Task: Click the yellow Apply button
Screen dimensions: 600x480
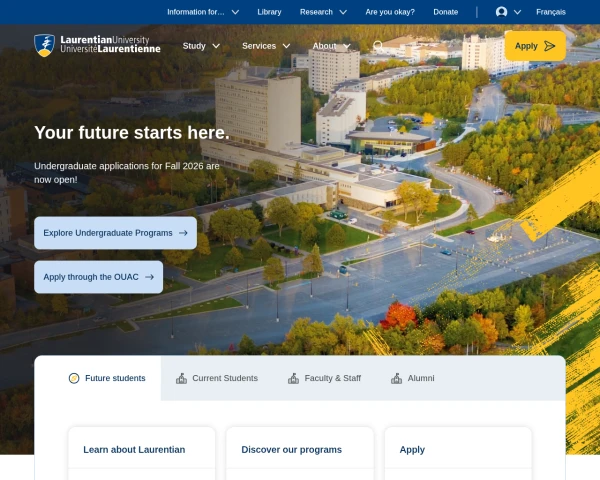Action: point(535,46)
